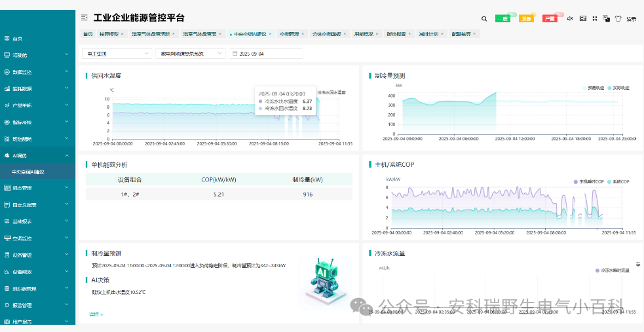Switch to the 碳排报告 tab
This screenshot has width=644, height=332.
tap(399, 33)
